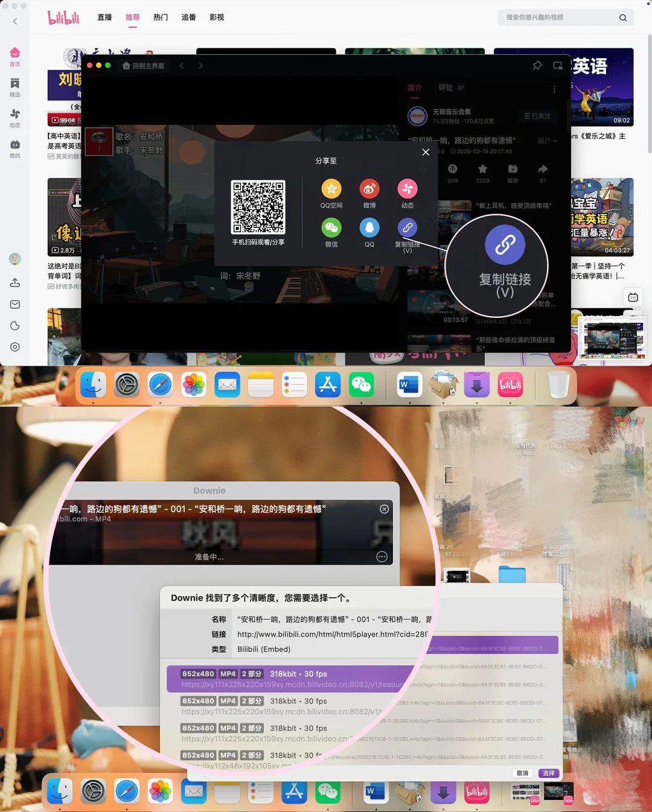The height and width of the screenshot is (812, 652).
Task: Toggle 已关注 follow button
Action: pos(537,116)
